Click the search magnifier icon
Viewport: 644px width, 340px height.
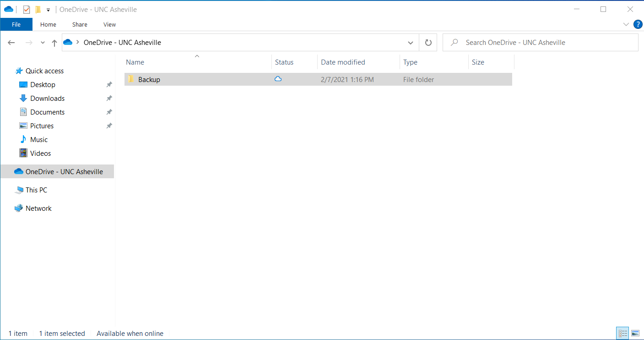(x=454, y=42)
